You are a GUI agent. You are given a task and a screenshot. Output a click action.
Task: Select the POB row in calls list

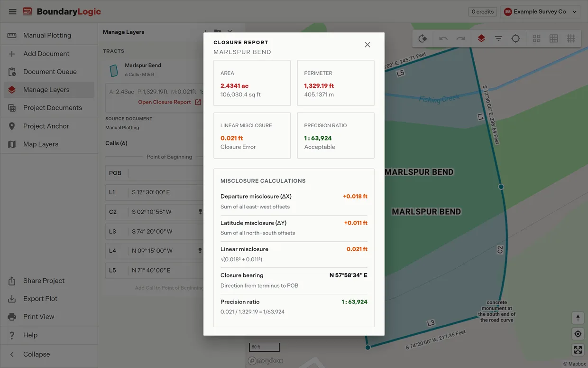coord(154,173)
